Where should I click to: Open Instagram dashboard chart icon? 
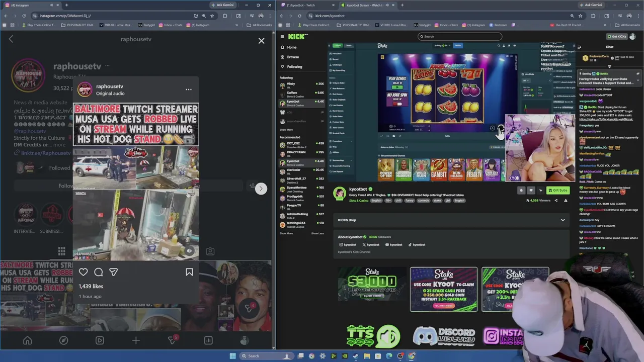[x=208, y=340]
